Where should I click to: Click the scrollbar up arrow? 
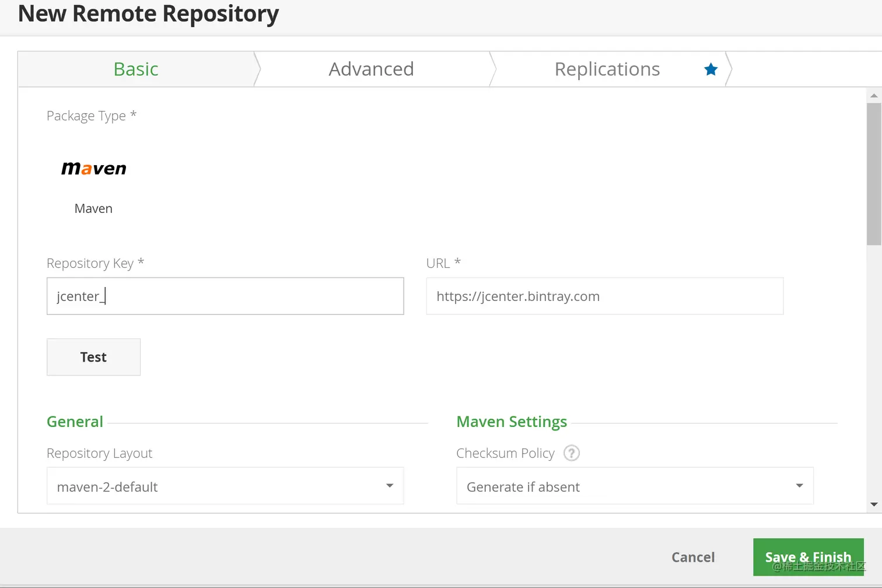[x=874, y=96]
